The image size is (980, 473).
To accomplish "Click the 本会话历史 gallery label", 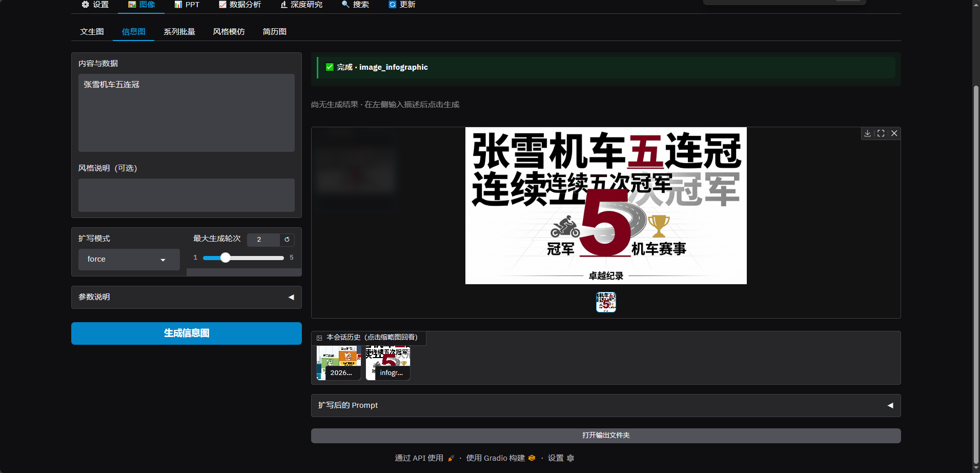I will click(369, 338).
